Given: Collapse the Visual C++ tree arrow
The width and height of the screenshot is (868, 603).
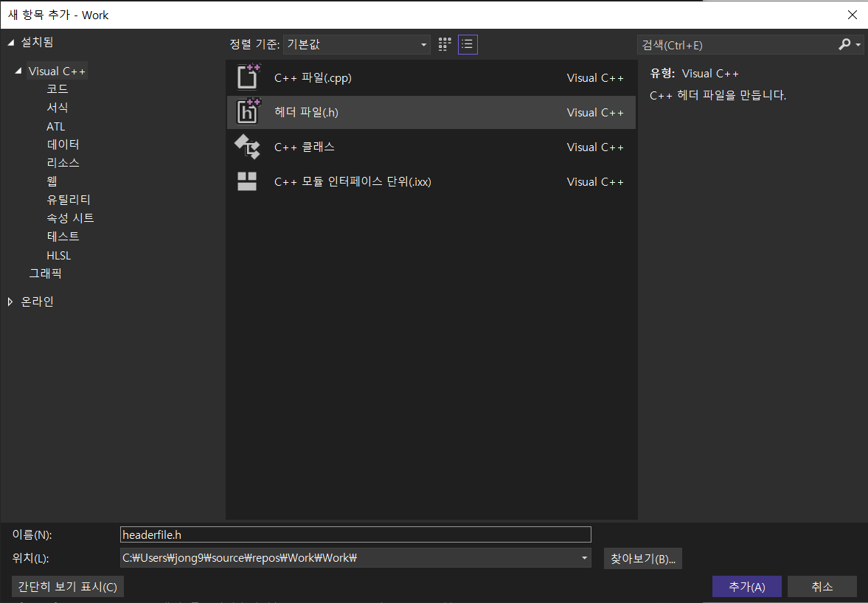Looking at the screenshot, I should (x=18, y=71).
